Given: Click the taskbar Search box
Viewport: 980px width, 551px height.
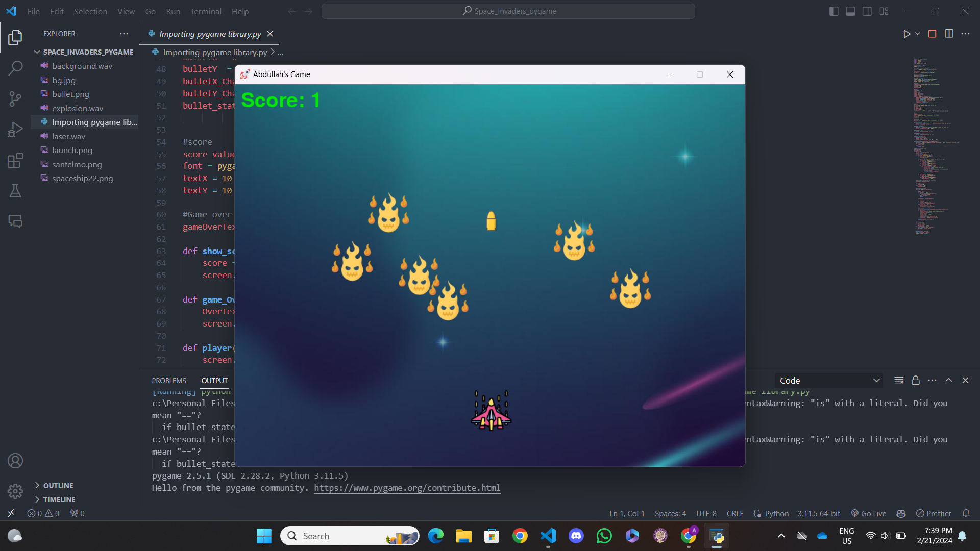Looking at the screenshot, I should (350, 536).
